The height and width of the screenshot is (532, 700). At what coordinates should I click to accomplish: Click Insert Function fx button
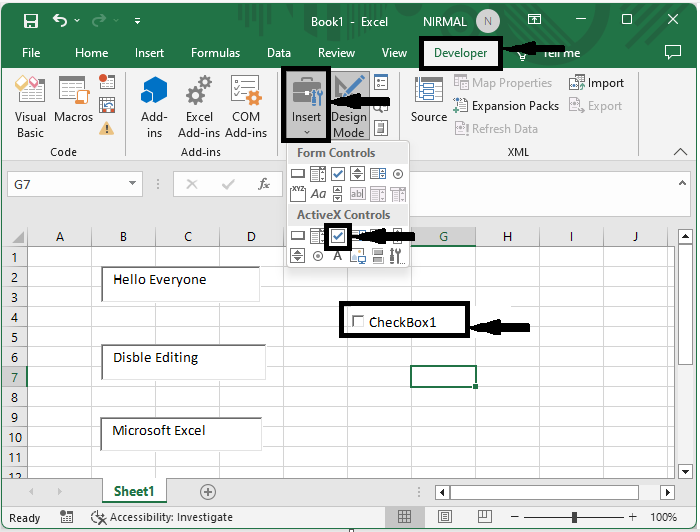(264, 183)
